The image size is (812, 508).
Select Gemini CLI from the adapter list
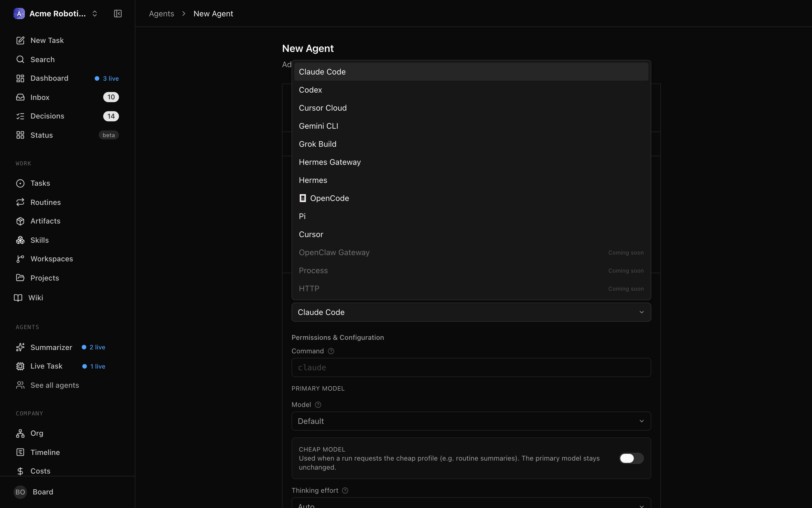coord(471,126)
